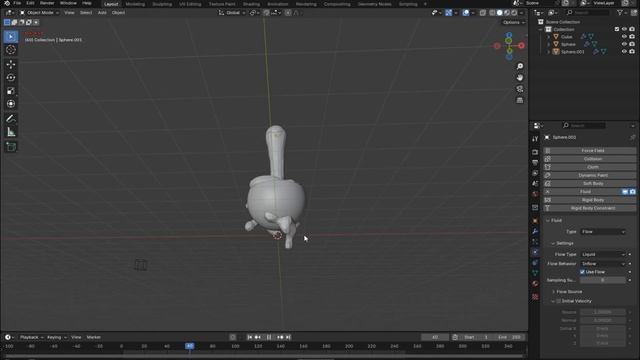Switch perspective/orthographic grid icon

coord(520,100)
